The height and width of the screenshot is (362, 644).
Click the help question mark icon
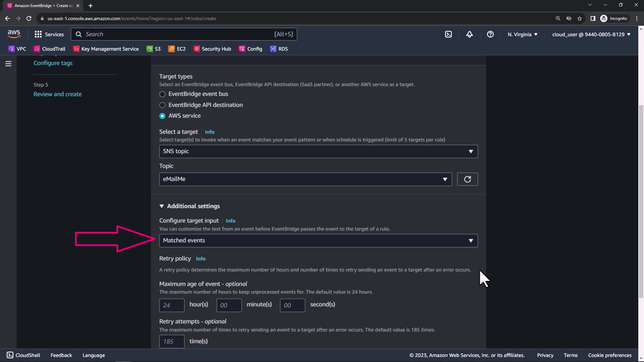pos(490,34)
